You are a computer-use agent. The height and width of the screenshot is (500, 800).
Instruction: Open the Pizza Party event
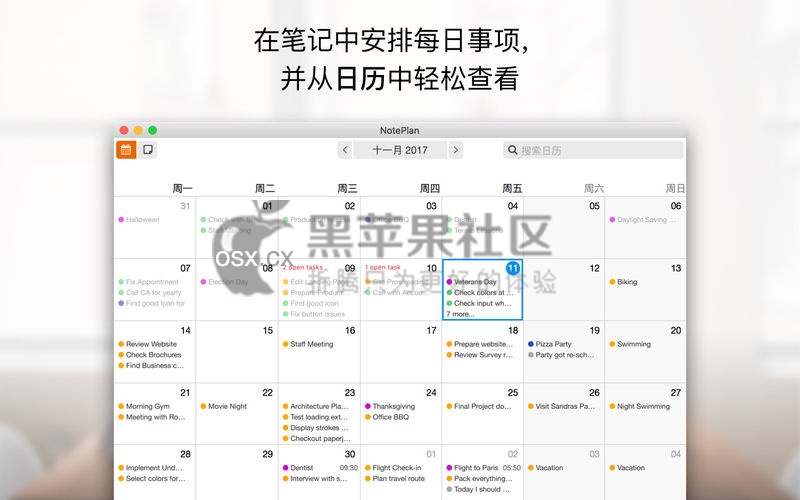[x=550, y=344]
